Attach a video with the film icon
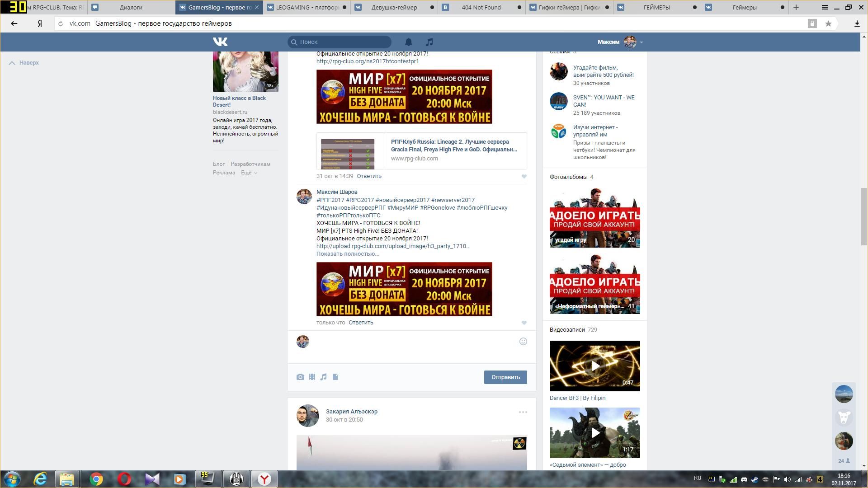The image size is (868, 488). point(312,377)
